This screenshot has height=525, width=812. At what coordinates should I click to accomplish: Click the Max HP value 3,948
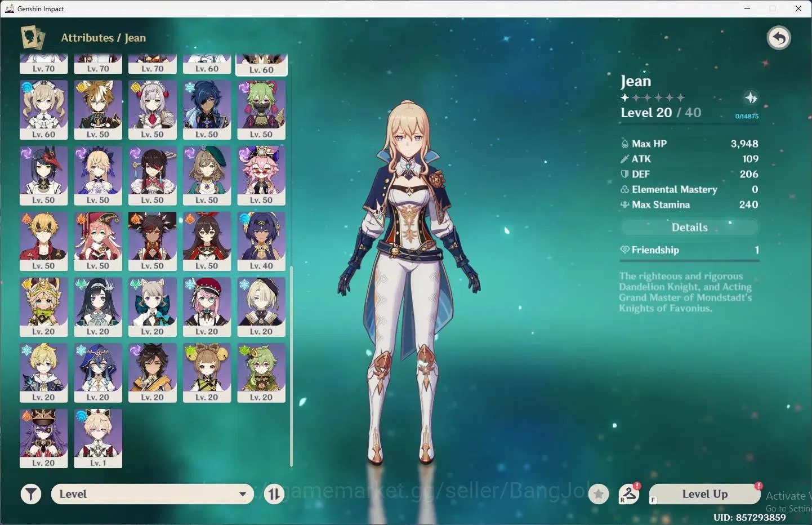744,144
